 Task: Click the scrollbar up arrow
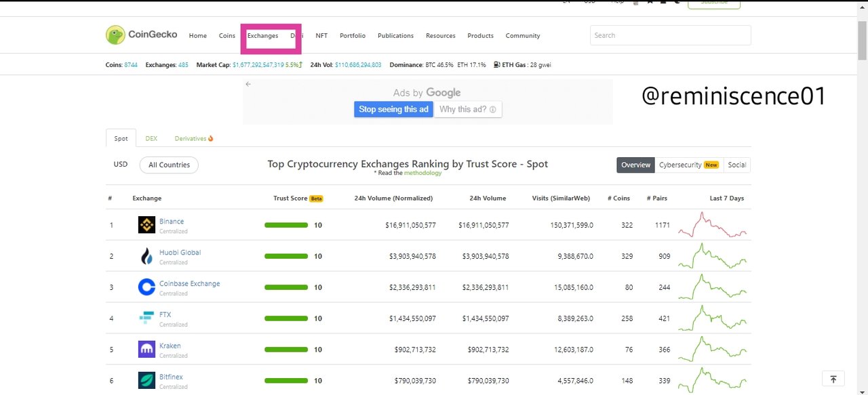pyautogui.click(x=862, y=7)
